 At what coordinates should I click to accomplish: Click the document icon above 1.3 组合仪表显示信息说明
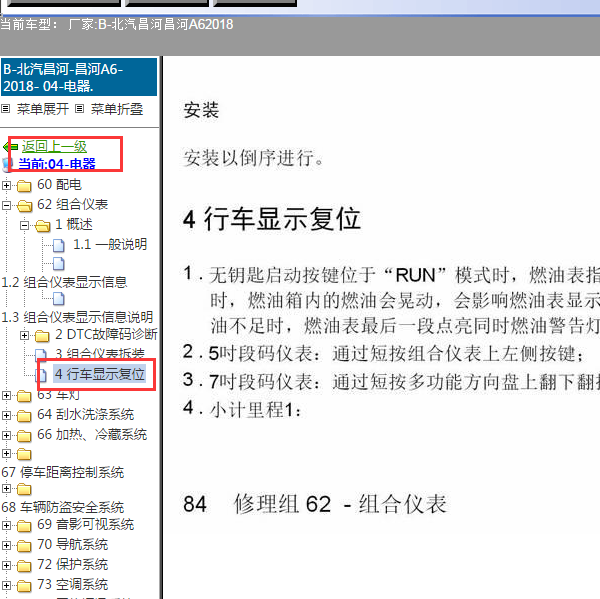tap(59, 299)
